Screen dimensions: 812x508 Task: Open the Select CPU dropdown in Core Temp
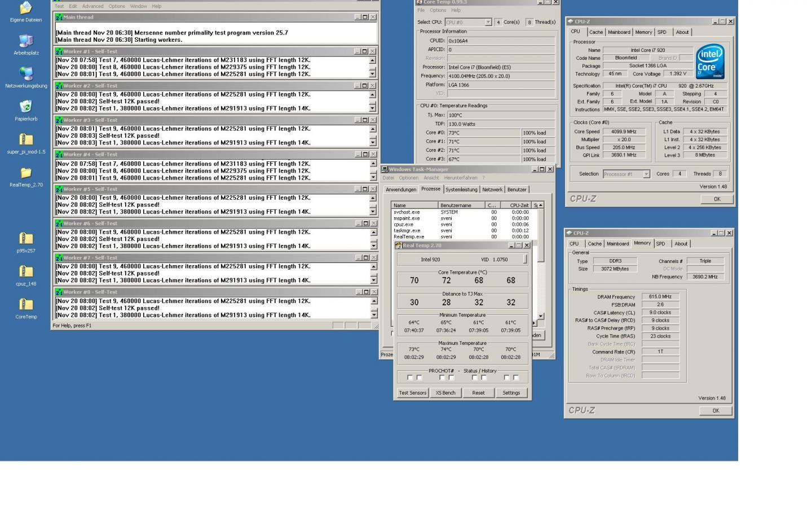[488, 22]
